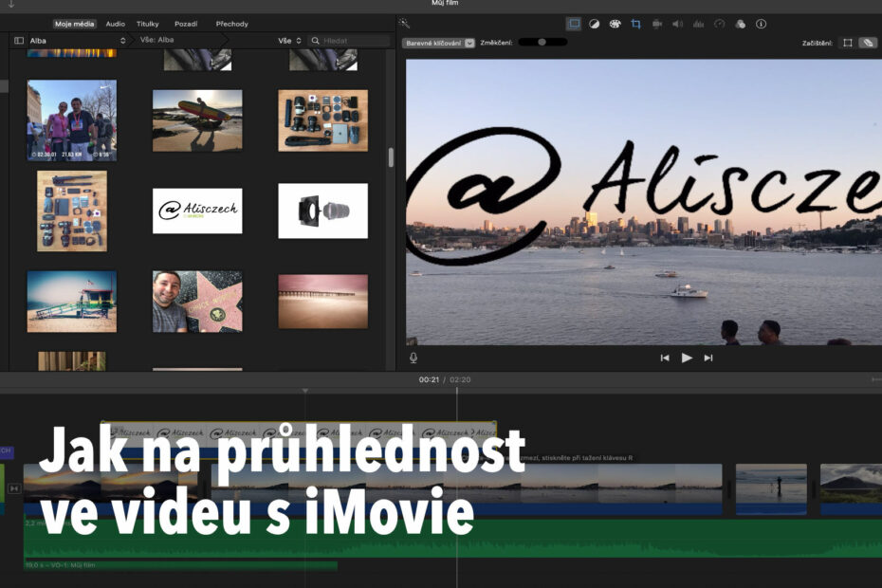Select the cropping tool
882x588 pixels.
tap(635, 24)
